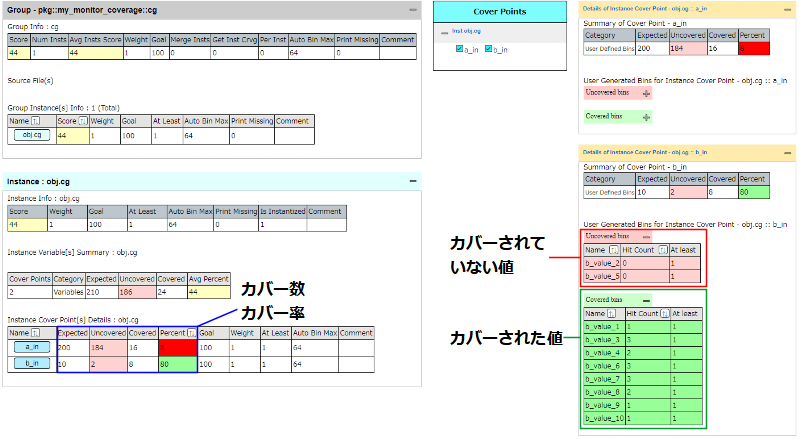Viewport: 801px width, 439px height.
Task: Collapse the Inst obj.cg tree node
Action: pyautogui.click(x=444, y=32)
